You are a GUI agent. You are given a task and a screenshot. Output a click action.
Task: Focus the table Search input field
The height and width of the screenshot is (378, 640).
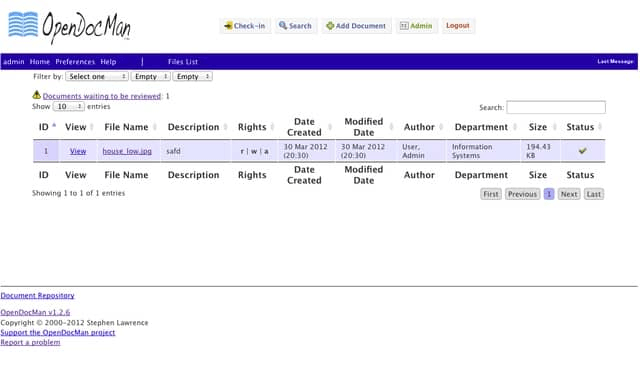tap(556, 107)
